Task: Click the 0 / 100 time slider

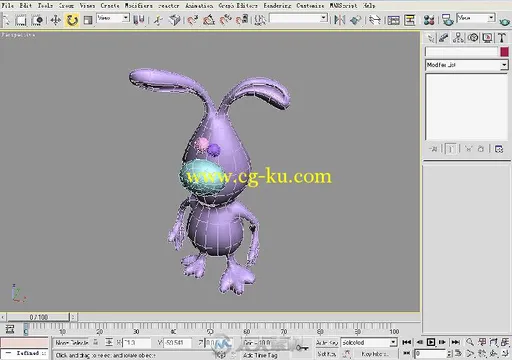Action: 39,317
